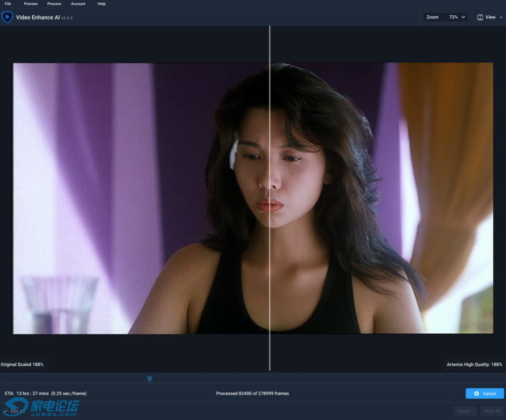
Task: Click the split comparison divider line
Action: coord(270,198)
